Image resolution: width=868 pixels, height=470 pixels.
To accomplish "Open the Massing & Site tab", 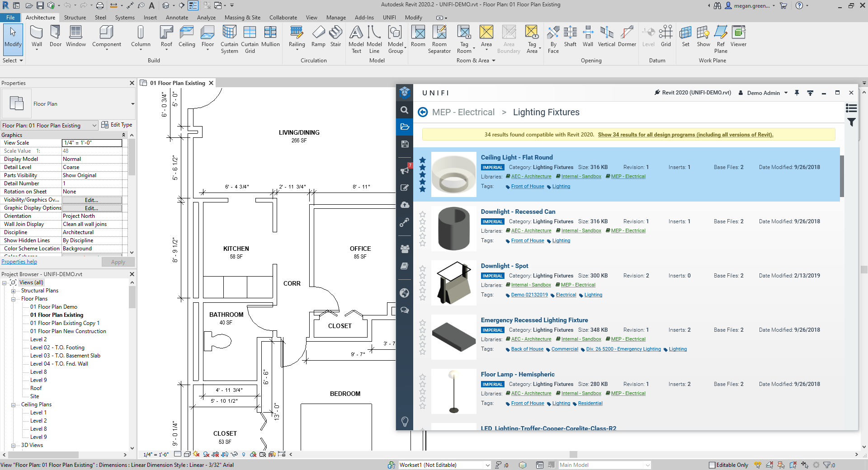I will pos(242,18).
